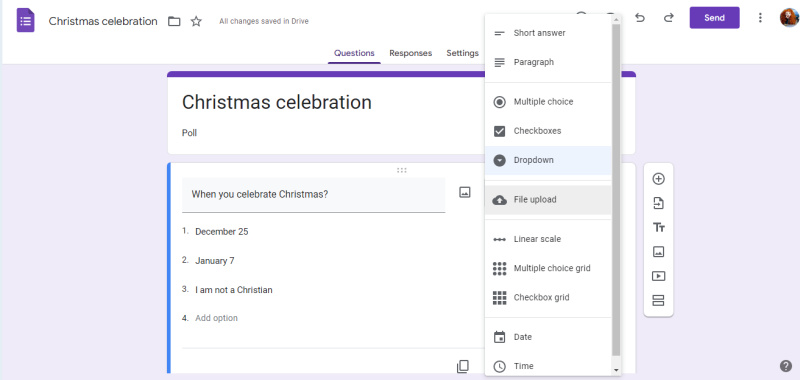Click the Google Forms home icon
Image resolution: width=800 pixels, height=380 pixels.
coord(26,21)
